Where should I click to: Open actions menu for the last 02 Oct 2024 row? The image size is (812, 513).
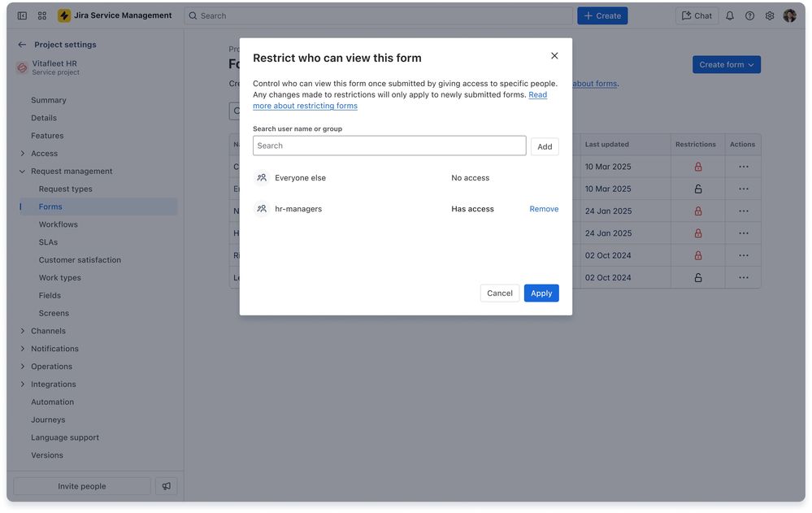click(743, 278)
